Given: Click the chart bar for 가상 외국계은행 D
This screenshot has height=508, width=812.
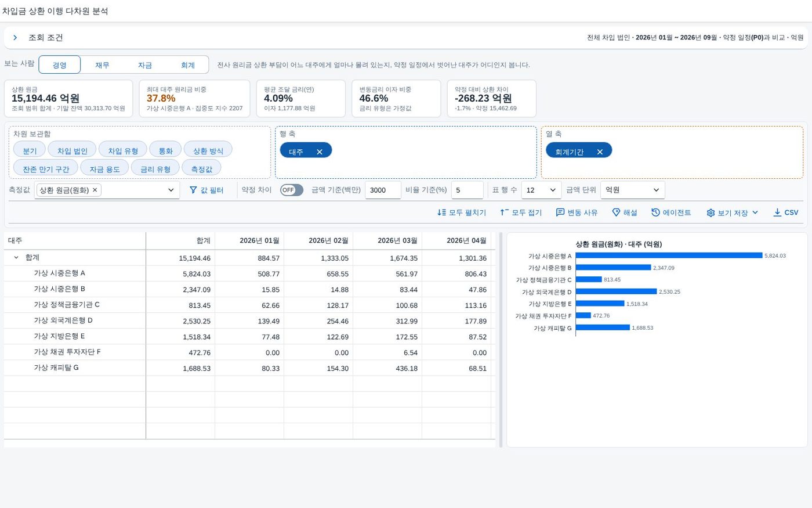Looking at the screenshot, I should click(x=616, y=291).
